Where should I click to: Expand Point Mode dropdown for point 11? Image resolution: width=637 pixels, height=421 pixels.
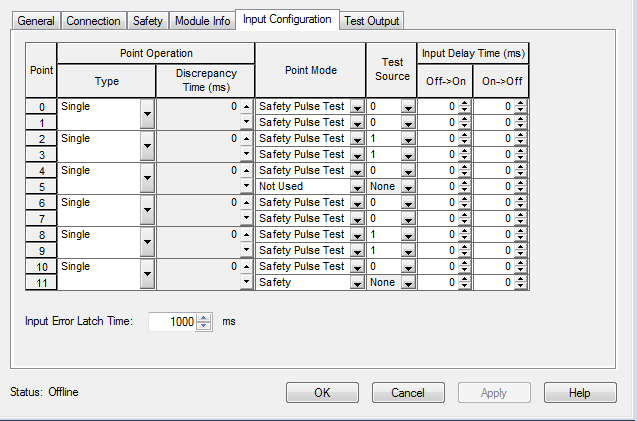(357, 283)
